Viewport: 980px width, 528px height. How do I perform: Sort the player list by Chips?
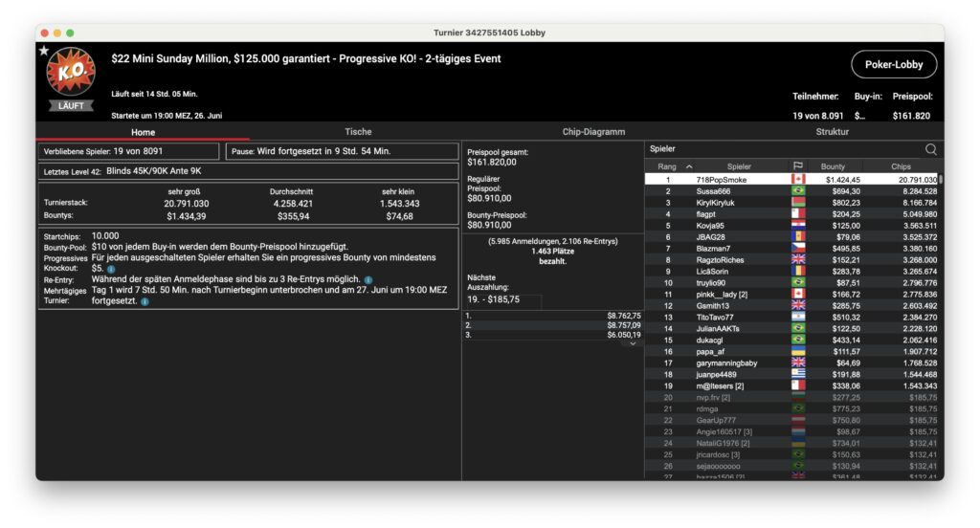(x=901, y=166)
